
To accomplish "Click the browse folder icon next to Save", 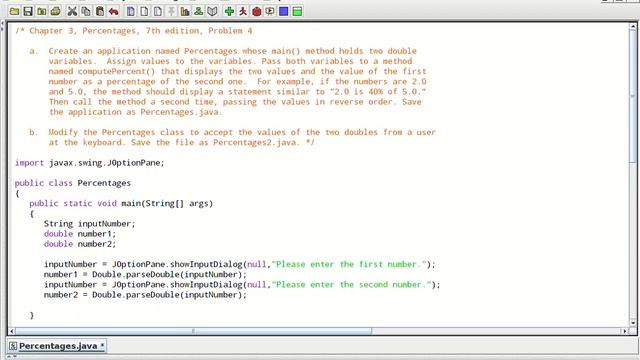I will tap(42, 11).
